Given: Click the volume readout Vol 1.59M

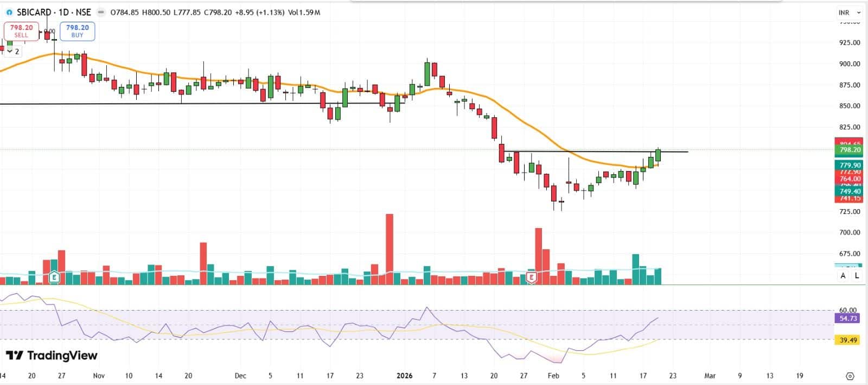Looking at the screenshot, I should click(303, 12).
